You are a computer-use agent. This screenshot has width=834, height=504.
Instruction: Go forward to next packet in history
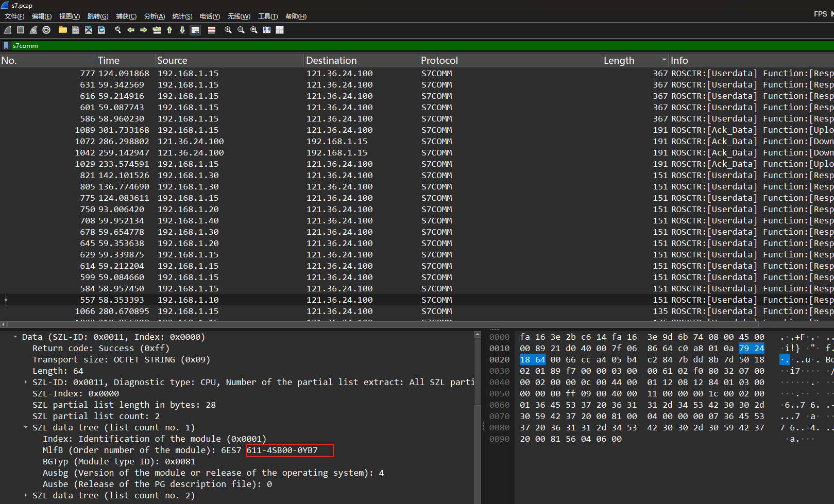pos(144,30)
